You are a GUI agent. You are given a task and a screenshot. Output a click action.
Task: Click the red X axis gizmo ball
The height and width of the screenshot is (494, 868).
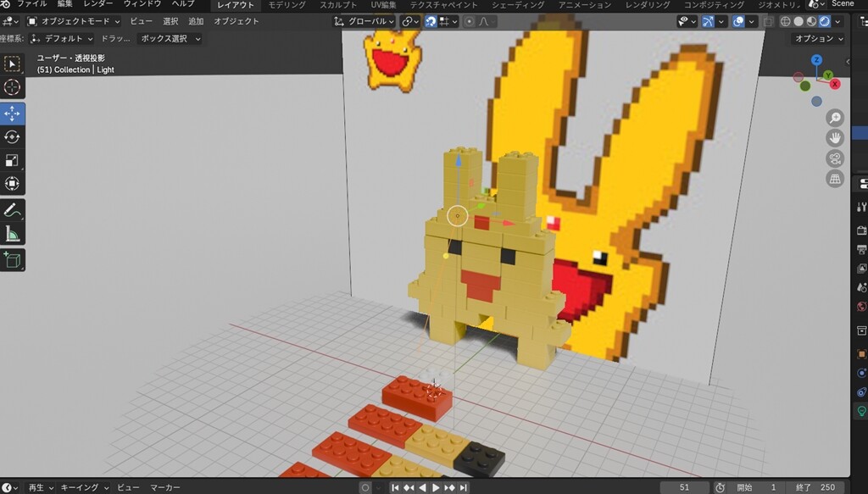pyautogui.click(x=835, y=84)
